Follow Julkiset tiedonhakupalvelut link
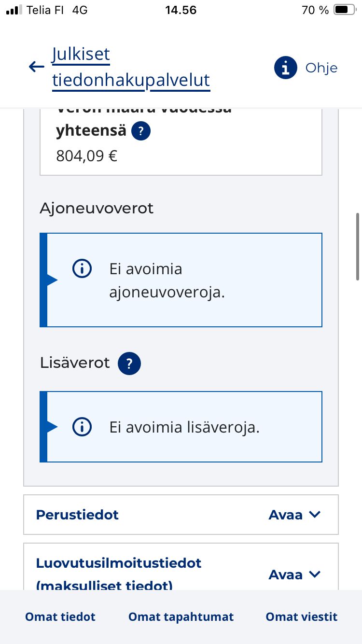Screen dimensions: 362x644 tap(131, 68)
